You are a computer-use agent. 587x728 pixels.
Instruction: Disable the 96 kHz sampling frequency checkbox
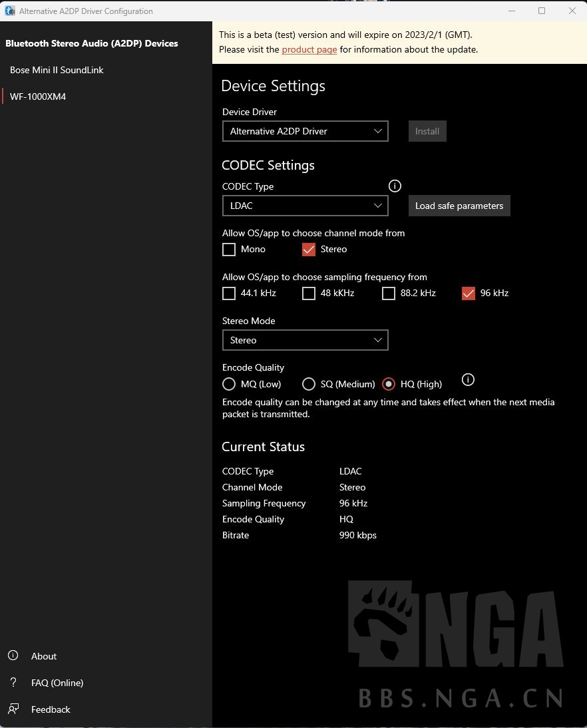[469, 293]
